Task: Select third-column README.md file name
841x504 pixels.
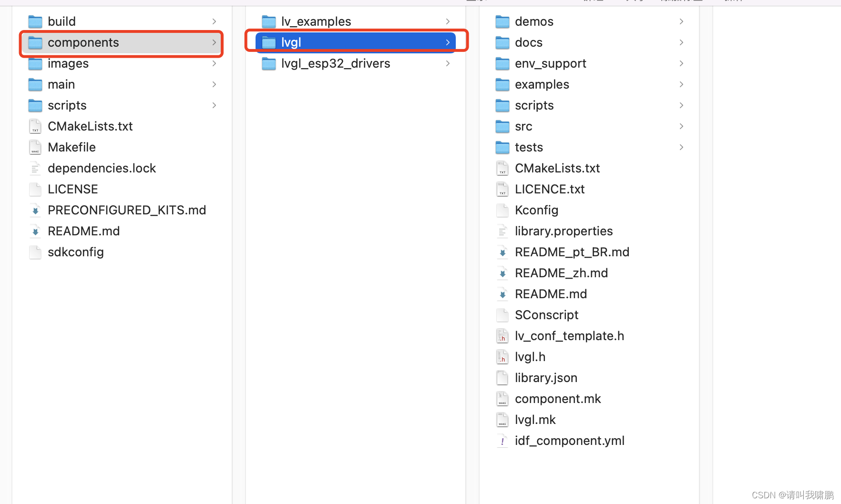Action: 551,294
